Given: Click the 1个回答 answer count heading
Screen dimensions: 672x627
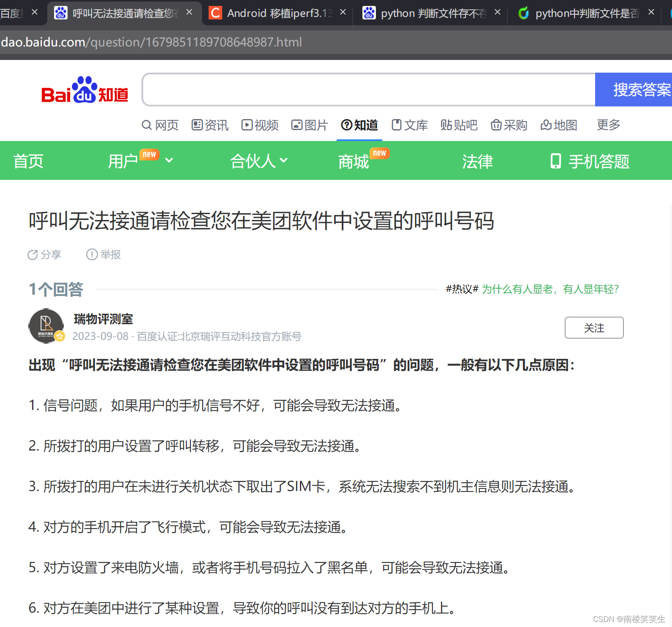Looking at the screenshot, I should click(56, 290).
